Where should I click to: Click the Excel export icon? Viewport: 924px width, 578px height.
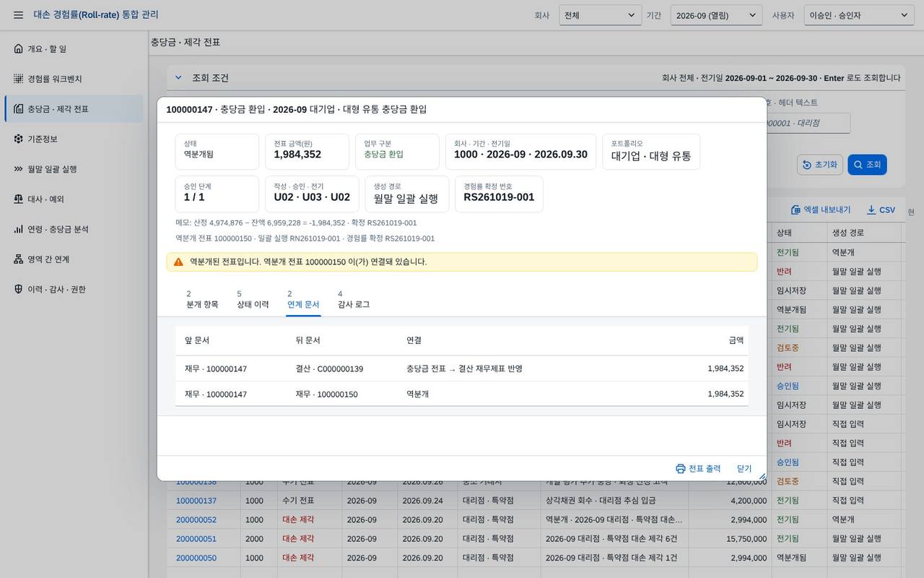pyautogui.click(x=796, y=210)
